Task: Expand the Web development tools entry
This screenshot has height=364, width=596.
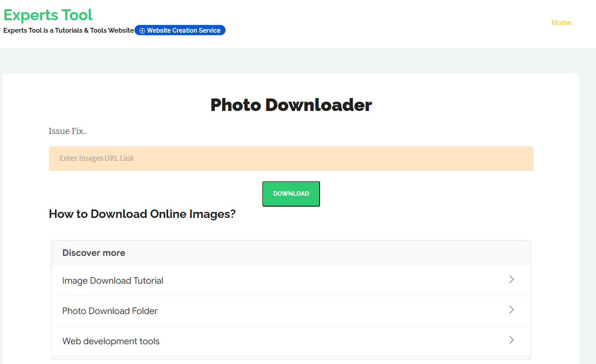Action: [x=111, y=341]
